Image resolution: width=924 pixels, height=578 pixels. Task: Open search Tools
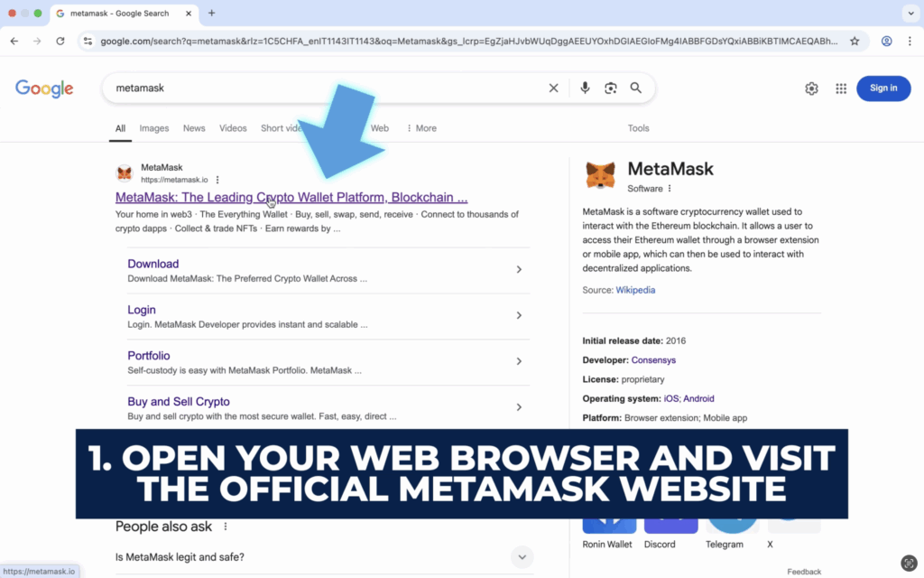[638, 128]
